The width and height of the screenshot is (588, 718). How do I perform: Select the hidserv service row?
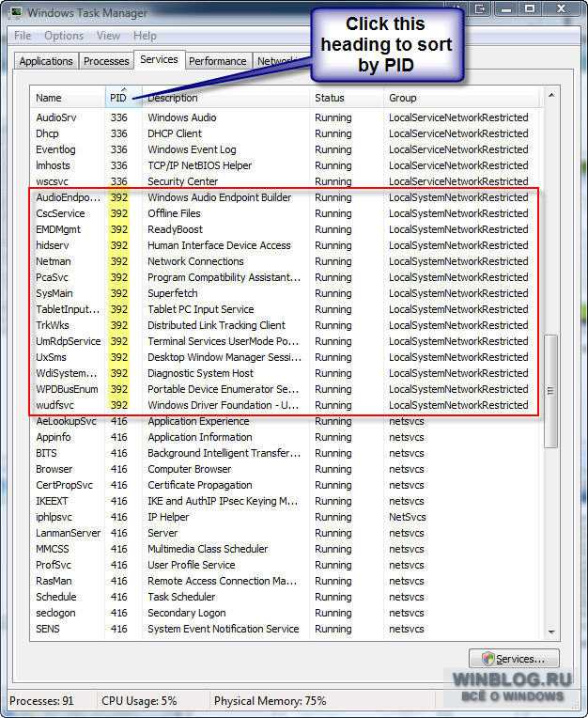[x=286, y=245]
